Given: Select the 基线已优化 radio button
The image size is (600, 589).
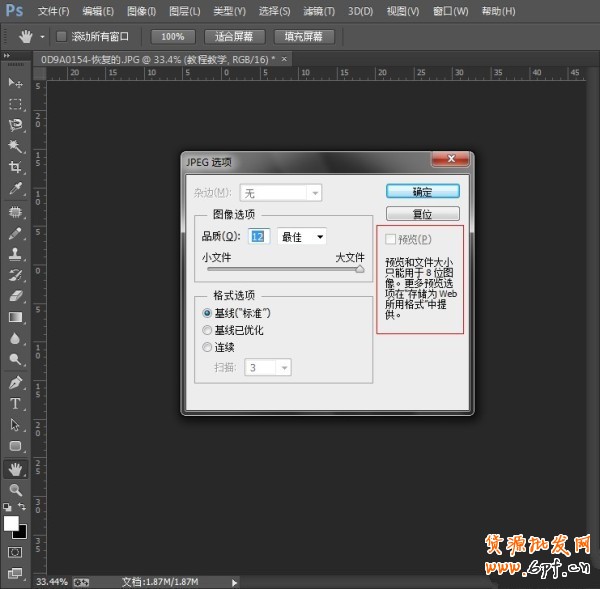Looking at the screenshot, I should pyautogui.click(x=208, y=330).
